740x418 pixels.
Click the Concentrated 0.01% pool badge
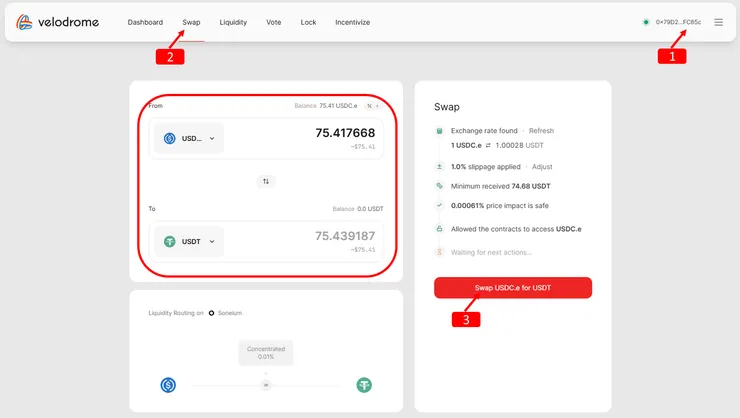click(266, 352)
